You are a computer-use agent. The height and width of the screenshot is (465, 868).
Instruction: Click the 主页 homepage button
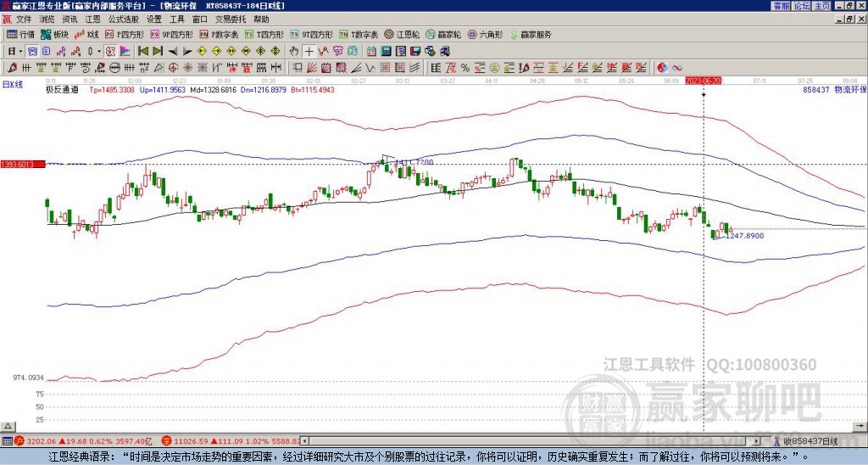(x=821, y=6)
